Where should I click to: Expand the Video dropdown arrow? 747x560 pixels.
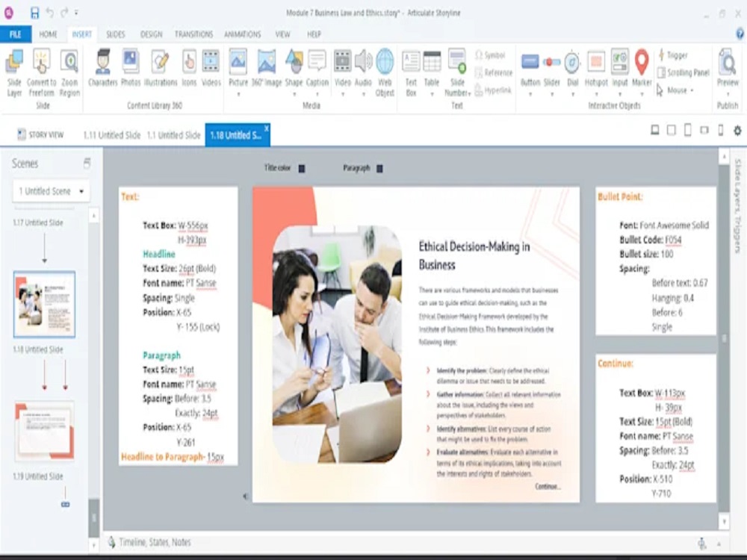[x=343, y=94]
